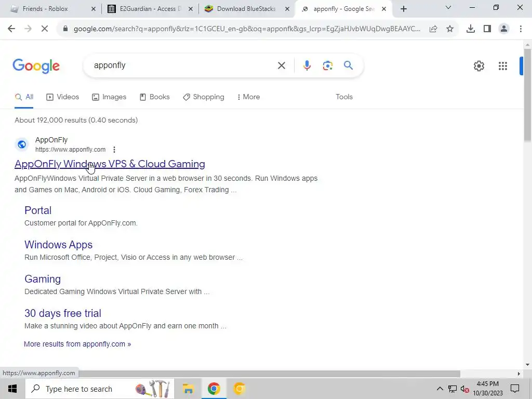The image size is (532, 399).
Task: Start voice search with microphone
Action: tap(307, 65)
